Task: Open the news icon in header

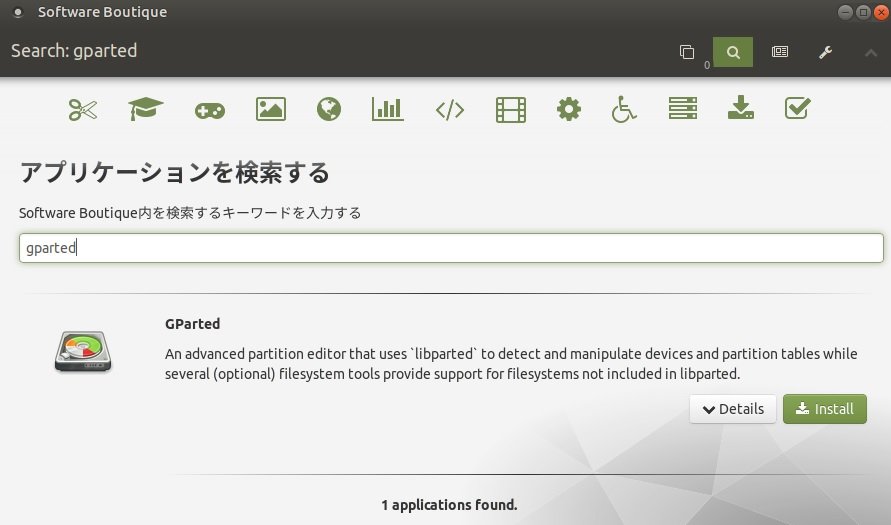Action: [780, 52]
